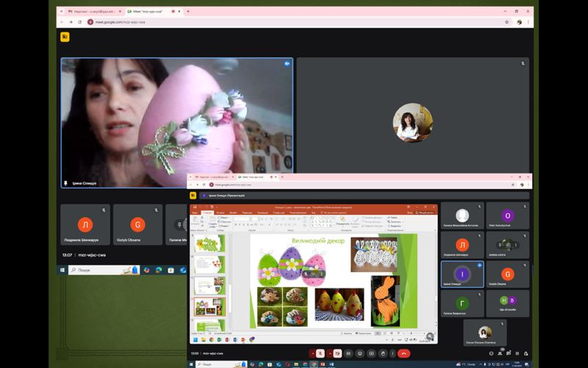
Task: Expand microphone audio settings arrow
Action: click(313, 353)
